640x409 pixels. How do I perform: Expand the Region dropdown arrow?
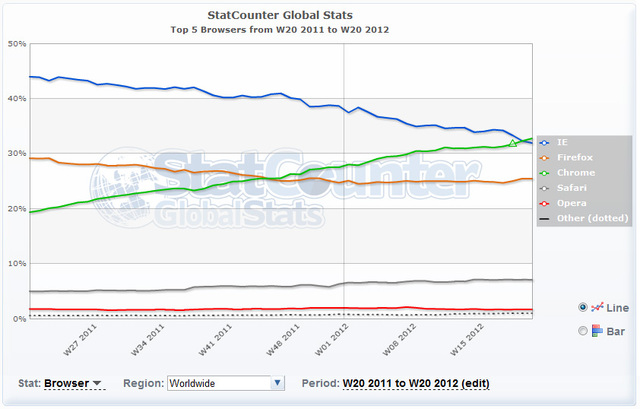pyautogui.click(x=277, y=383)
